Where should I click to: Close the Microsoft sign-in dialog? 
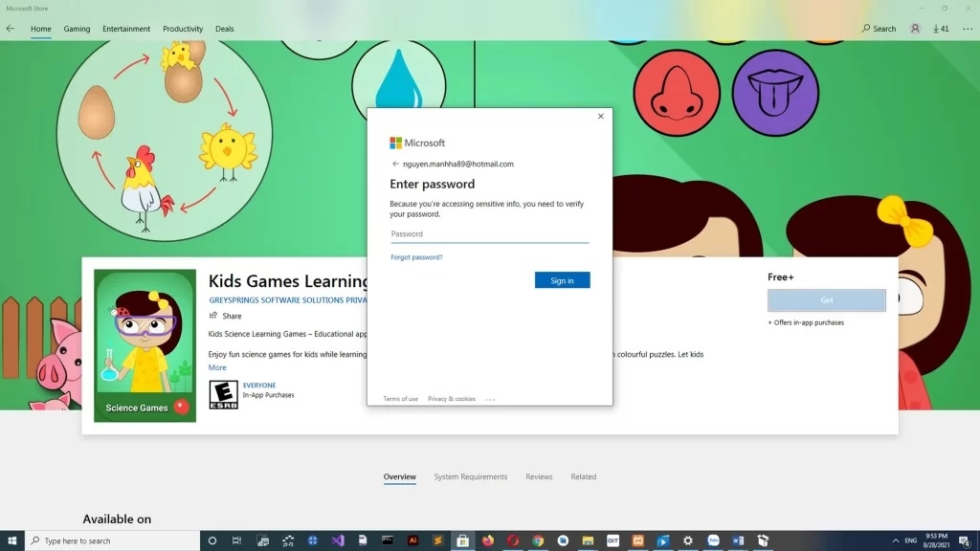pyautogui.click(x=601, y=116)
